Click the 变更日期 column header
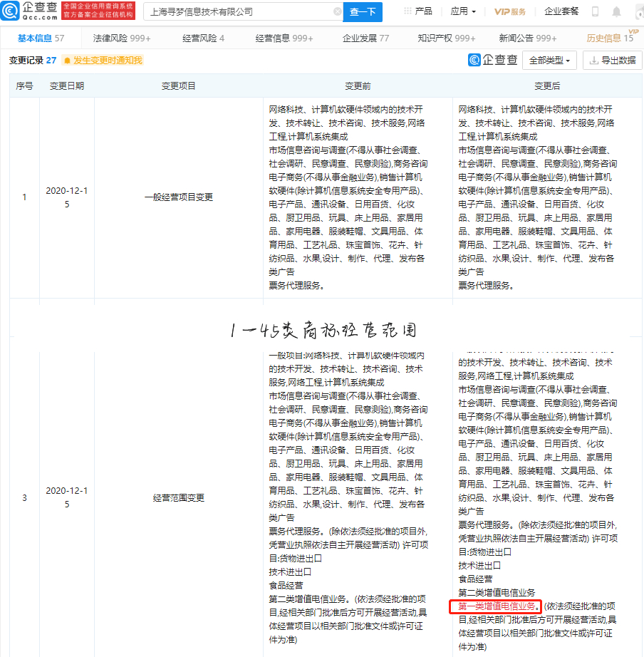 pos(67,86)
